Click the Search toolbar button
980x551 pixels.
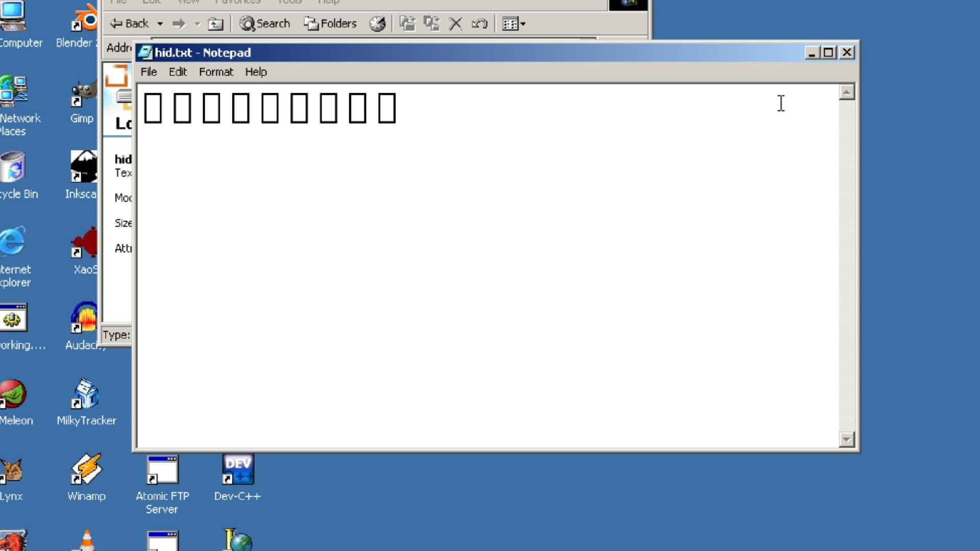266,23
